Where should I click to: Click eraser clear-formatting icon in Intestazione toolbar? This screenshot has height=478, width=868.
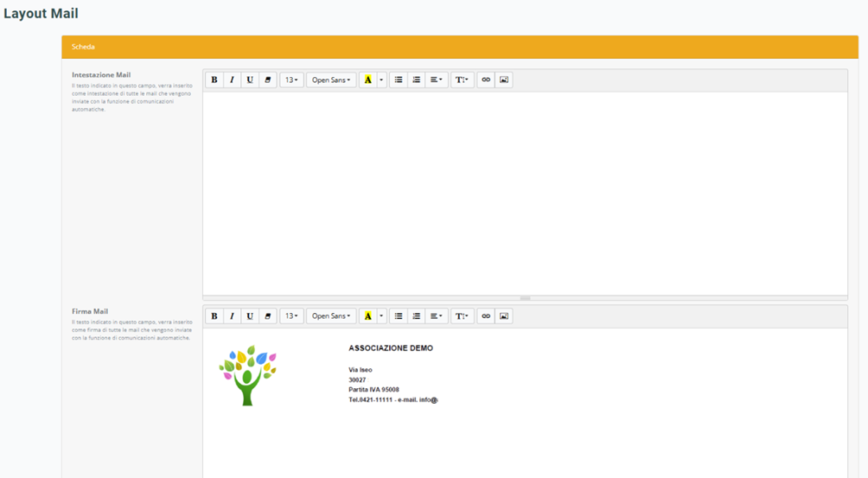click(x=267, y=80)
